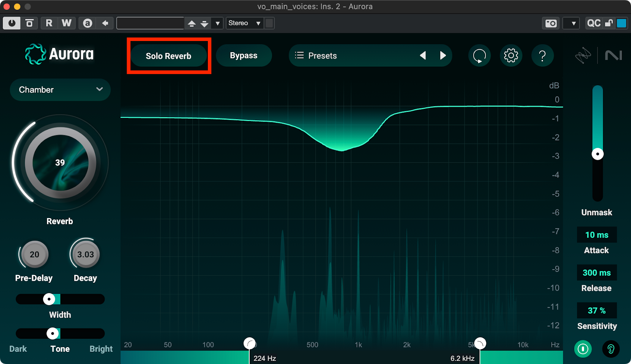Click the 1k frequency axis label
Viewport: 631px width, 364px height.
coord(358,345)
